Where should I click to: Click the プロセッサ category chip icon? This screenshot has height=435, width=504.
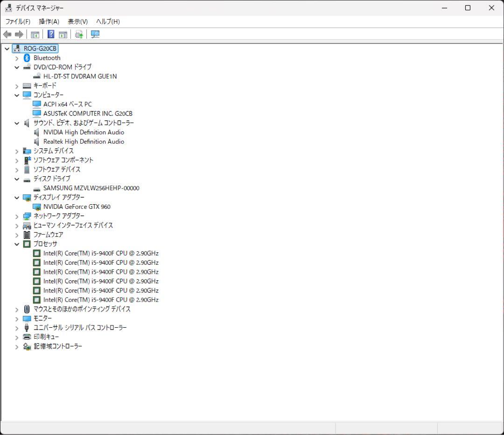[x=27, y=244]
